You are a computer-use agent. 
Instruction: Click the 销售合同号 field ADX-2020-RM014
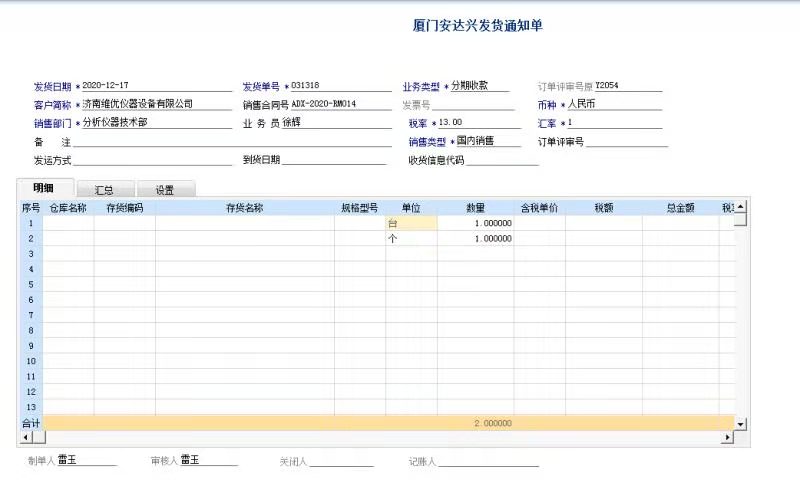[341, 104]
